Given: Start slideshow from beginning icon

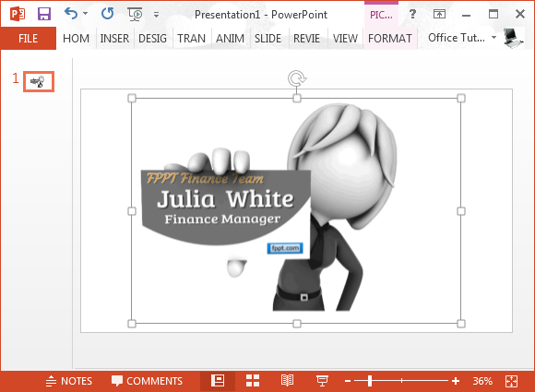Looking at the screenshot, I should click(x=135, y=15).
